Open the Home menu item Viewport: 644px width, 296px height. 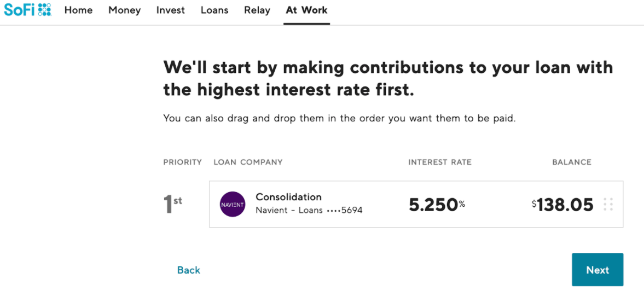[78, 10]
